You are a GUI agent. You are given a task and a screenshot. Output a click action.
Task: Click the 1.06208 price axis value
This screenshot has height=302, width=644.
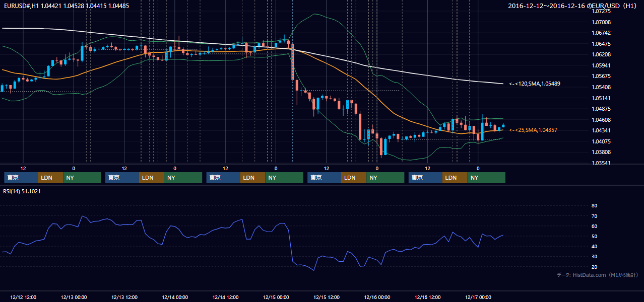(602, 54)
